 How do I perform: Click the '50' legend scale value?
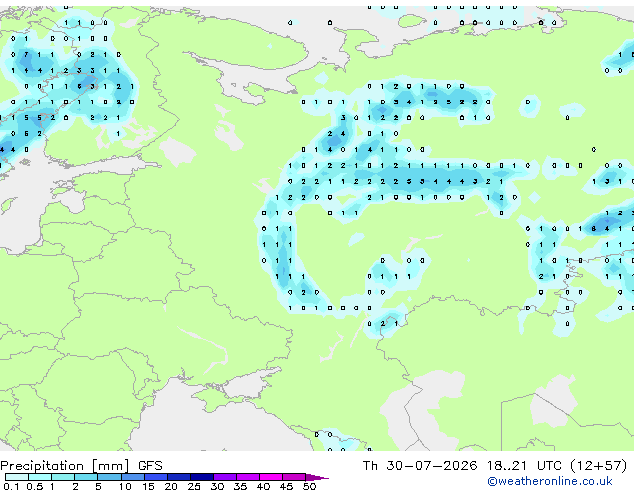(310, 486)
